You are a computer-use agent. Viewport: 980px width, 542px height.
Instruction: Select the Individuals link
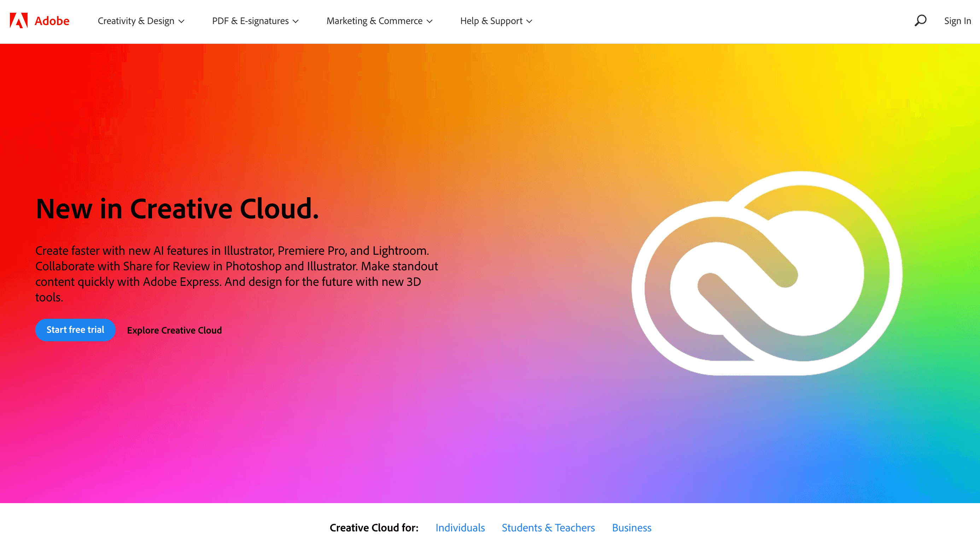point(460,528)
